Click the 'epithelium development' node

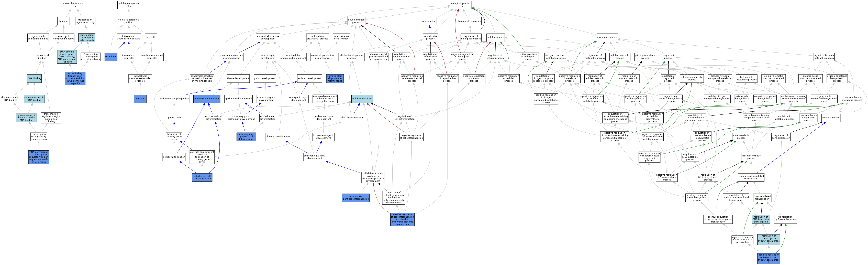[239, 99]
